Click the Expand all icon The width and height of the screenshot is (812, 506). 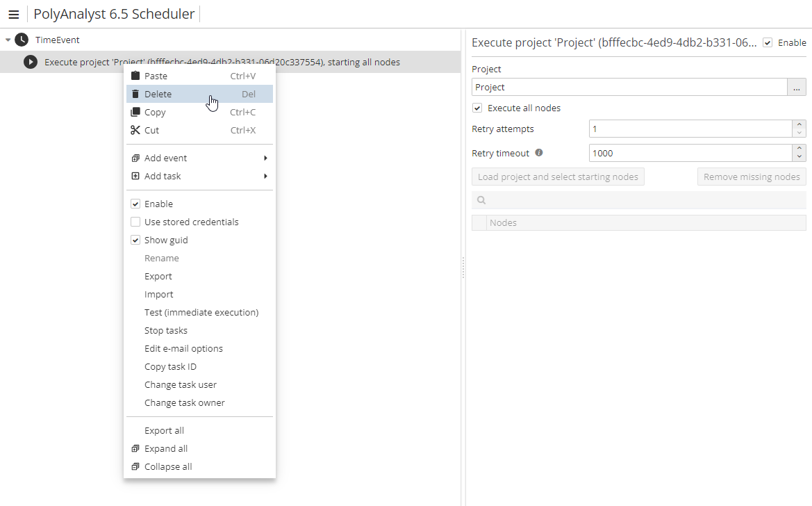pyautogui.click(x=135, y=448)
